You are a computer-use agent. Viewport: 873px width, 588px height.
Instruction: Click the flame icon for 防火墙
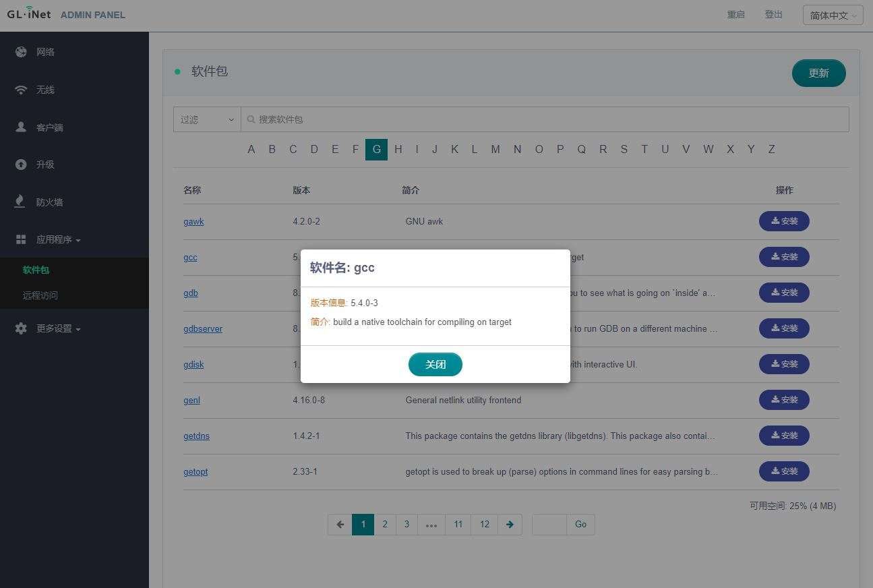[x=21, y=202]
